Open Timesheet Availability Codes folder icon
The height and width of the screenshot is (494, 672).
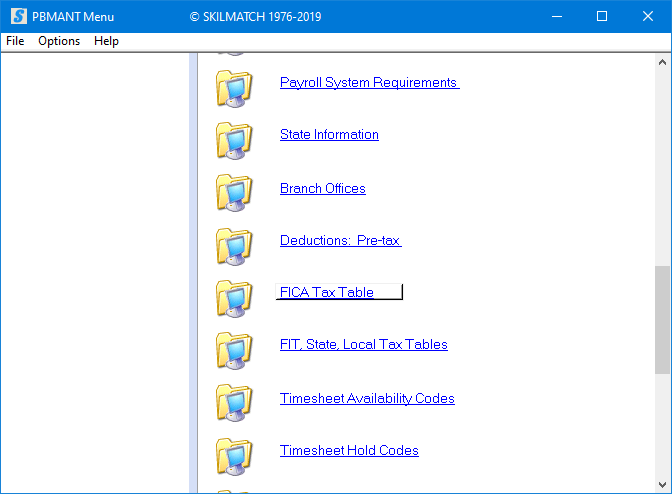click(234, 402)
